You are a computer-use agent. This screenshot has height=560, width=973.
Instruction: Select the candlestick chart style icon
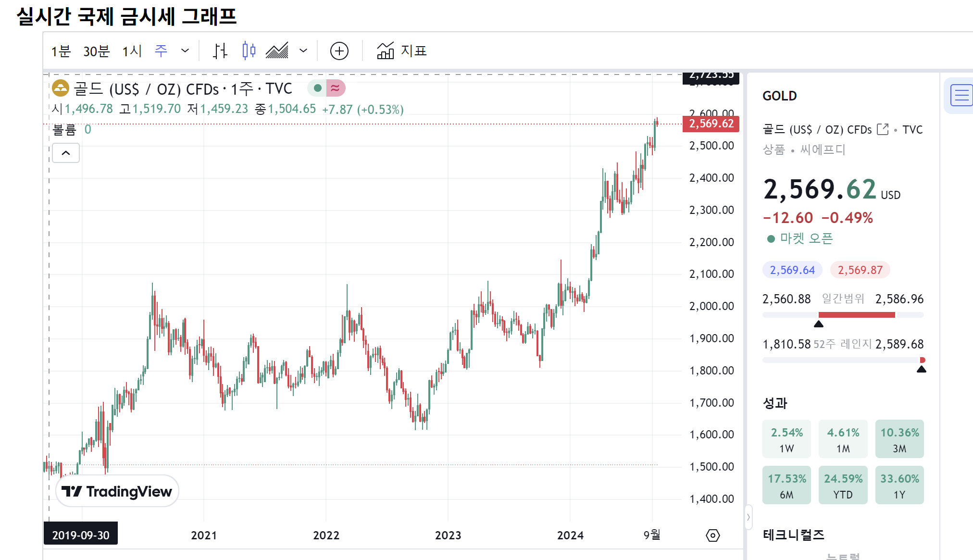[249, 50]
